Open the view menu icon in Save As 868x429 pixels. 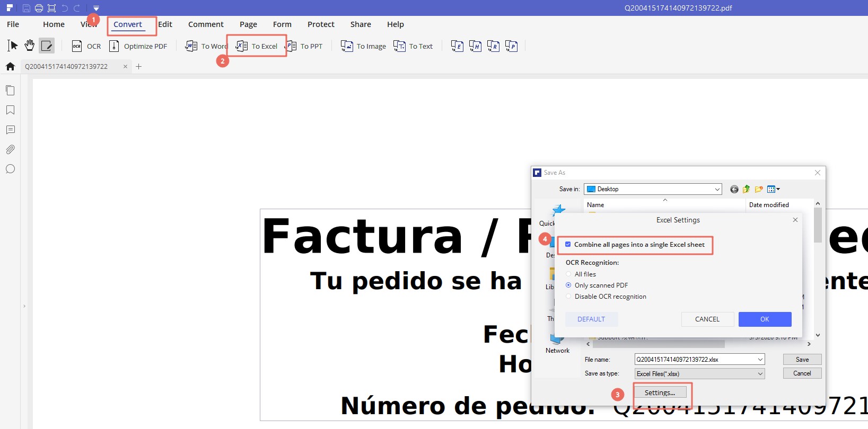(773, 189)
